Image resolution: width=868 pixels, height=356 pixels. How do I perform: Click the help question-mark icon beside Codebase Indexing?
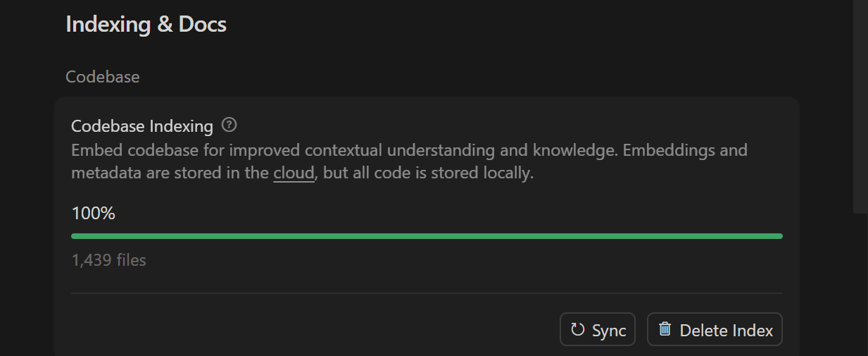click(x=229, y=125)
